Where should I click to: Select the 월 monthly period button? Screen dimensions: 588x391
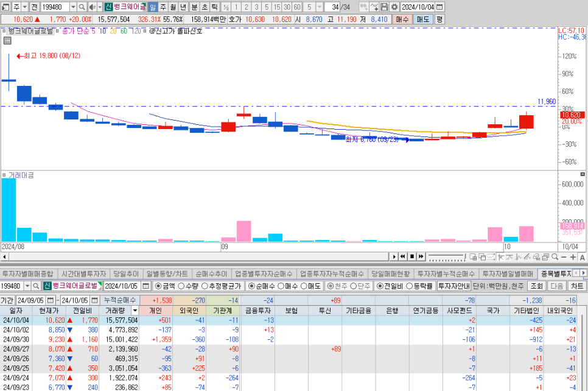[x=173, y=7]
